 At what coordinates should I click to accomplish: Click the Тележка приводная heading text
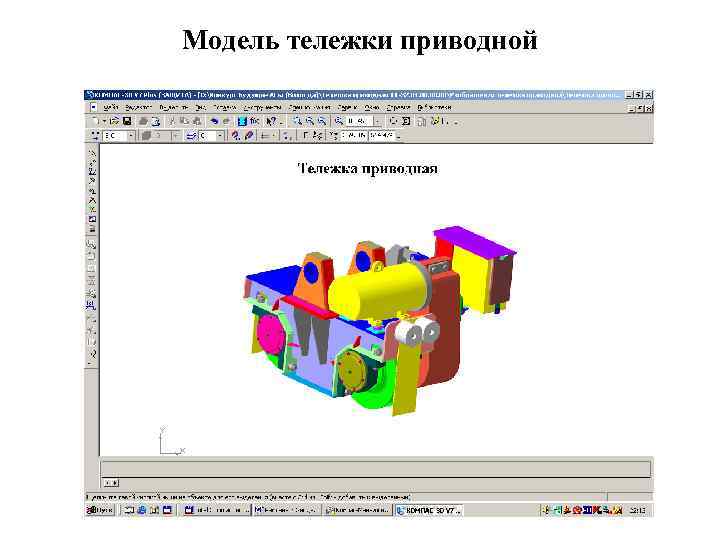367,169
